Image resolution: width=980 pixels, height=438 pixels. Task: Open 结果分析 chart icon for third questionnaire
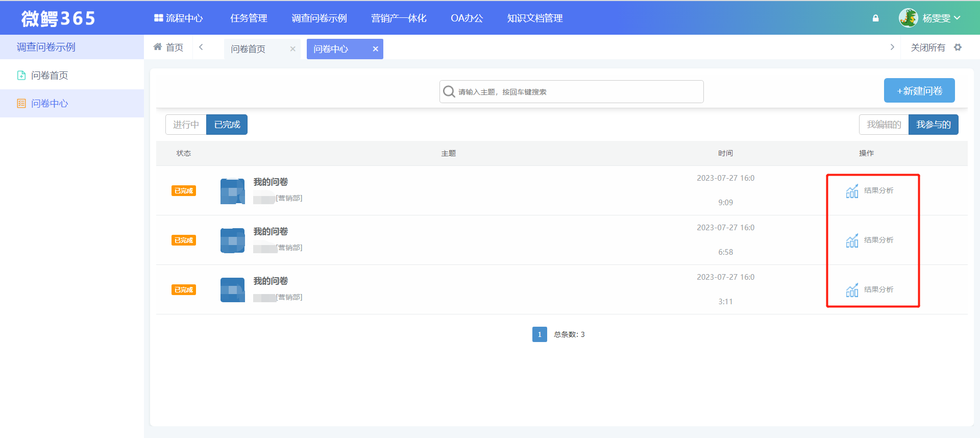point(852,290)
